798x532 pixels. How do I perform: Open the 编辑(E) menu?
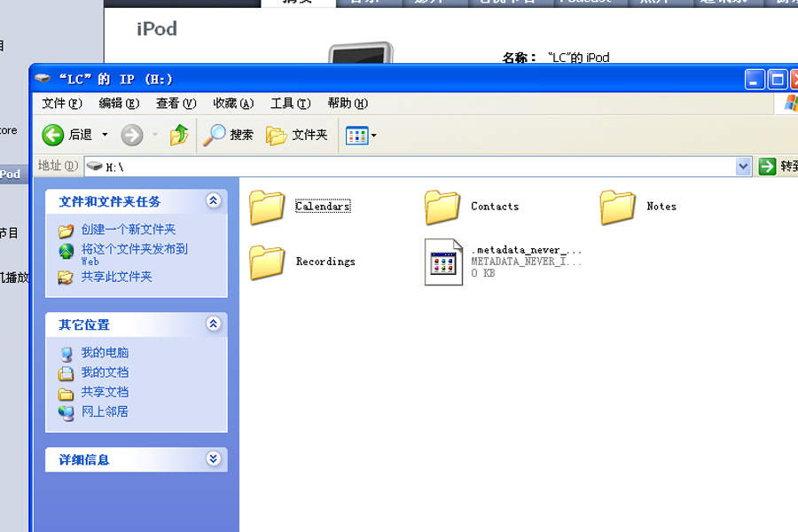point(119,104)
